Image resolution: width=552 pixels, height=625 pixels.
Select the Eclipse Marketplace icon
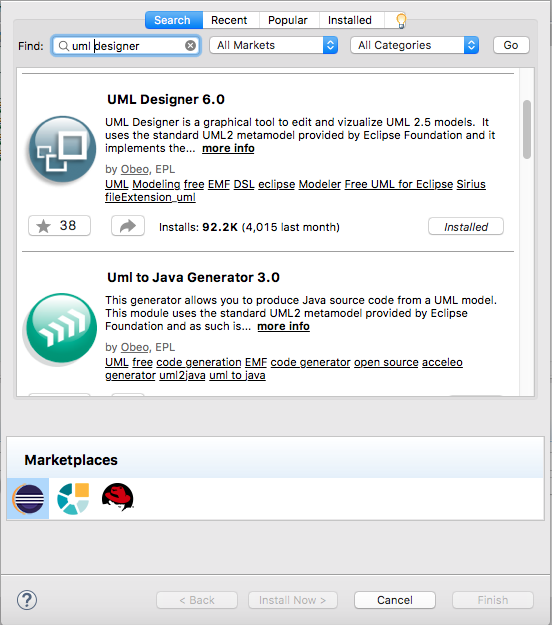click(x=28, y=499)
